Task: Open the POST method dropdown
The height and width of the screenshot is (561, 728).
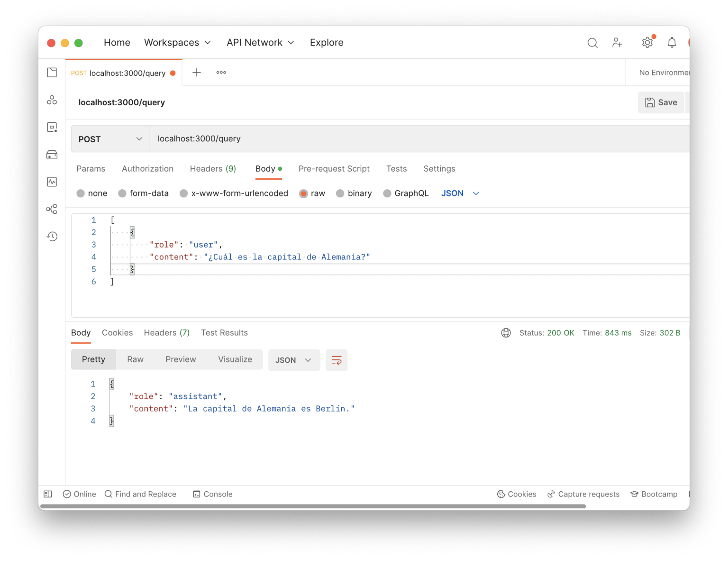Action: click(110, 139)
